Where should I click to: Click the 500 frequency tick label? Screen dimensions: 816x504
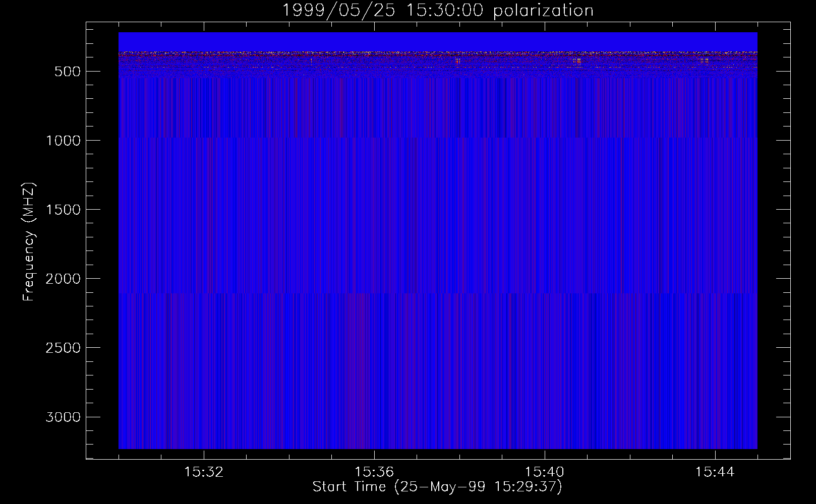click(x=68, y=72)
